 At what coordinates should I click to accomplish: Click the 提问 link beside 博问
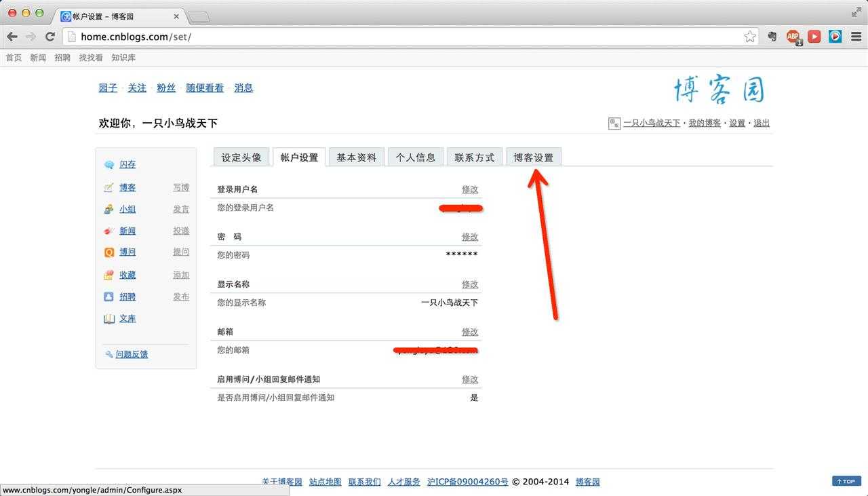(181, 252)
